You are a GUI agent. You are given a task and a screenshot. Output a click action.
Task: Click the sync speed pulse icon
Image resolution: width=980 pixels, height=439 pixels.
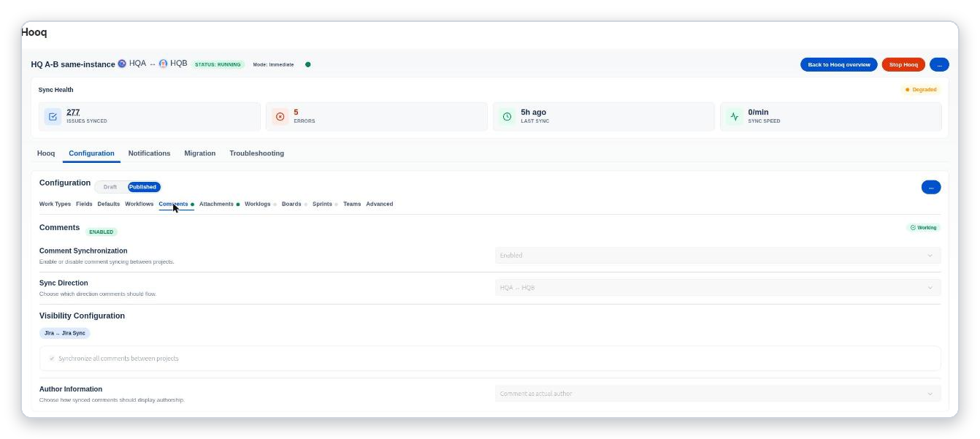(735, 117)
